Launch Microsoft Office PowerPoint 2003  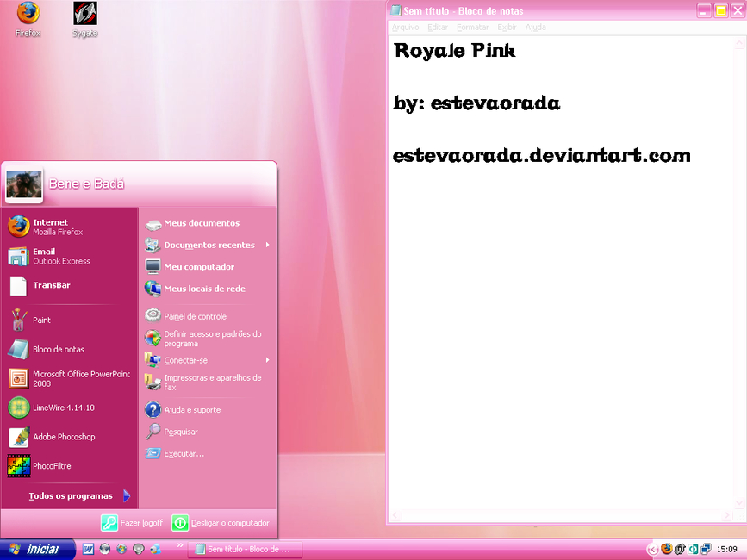tap(70, 378)
